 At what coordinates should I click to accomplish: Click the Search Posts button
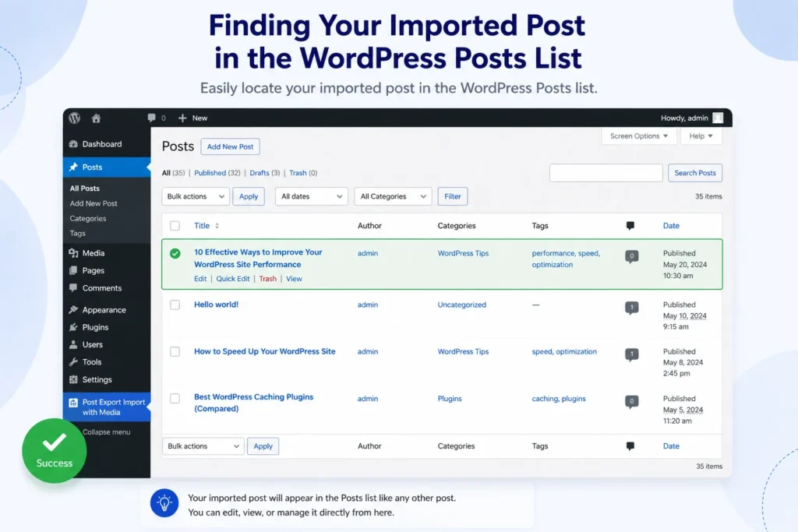pyautogui.click(x=694, y=173)
